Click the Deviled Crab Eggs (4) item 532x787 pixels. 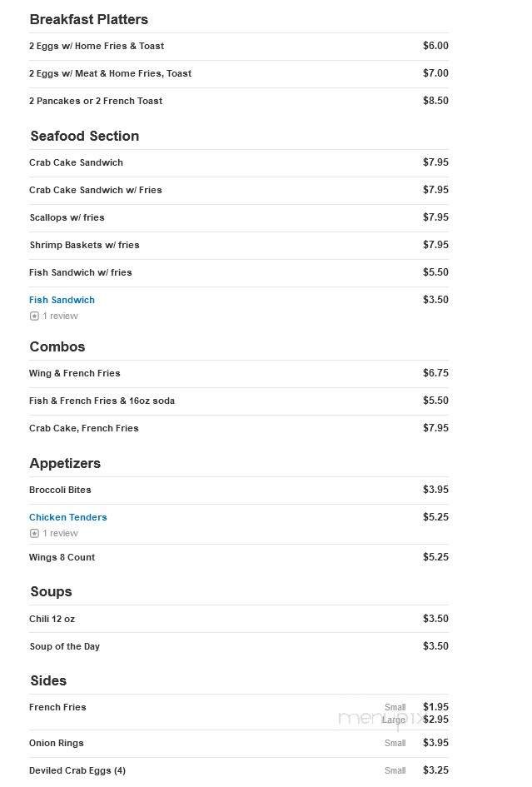click(x=77, y=770)
